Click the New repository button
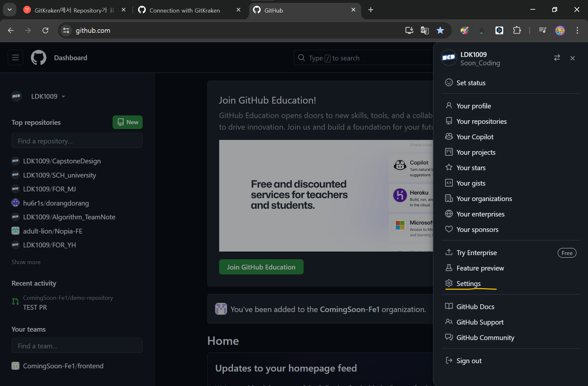Viewport: 588px width, 386px height. tap(127, 122)
